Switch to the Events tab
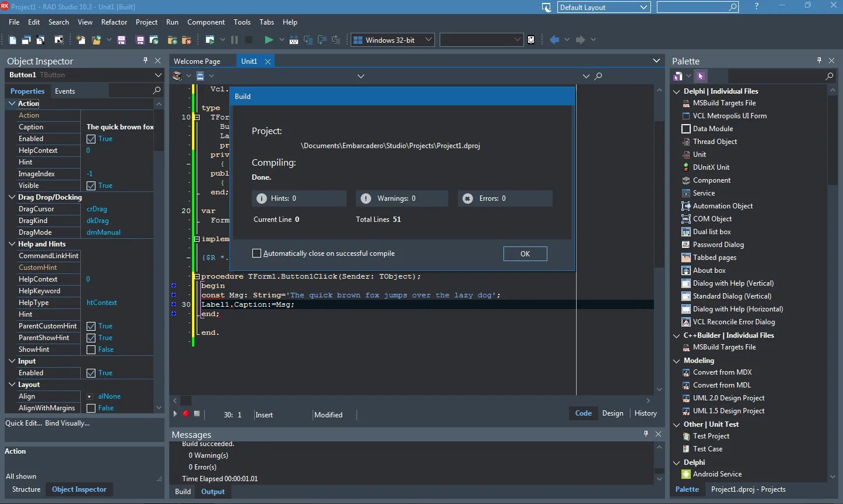 (x=65, y=91)
